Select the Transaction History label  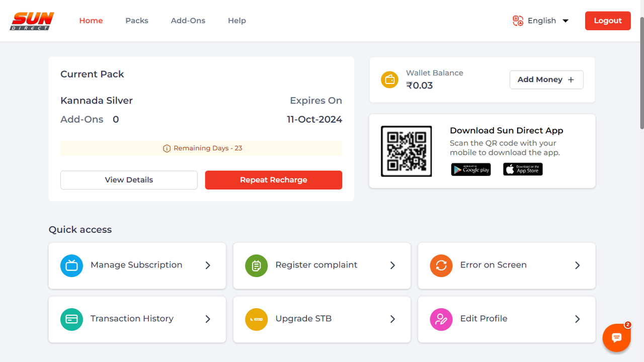point(132,319)
